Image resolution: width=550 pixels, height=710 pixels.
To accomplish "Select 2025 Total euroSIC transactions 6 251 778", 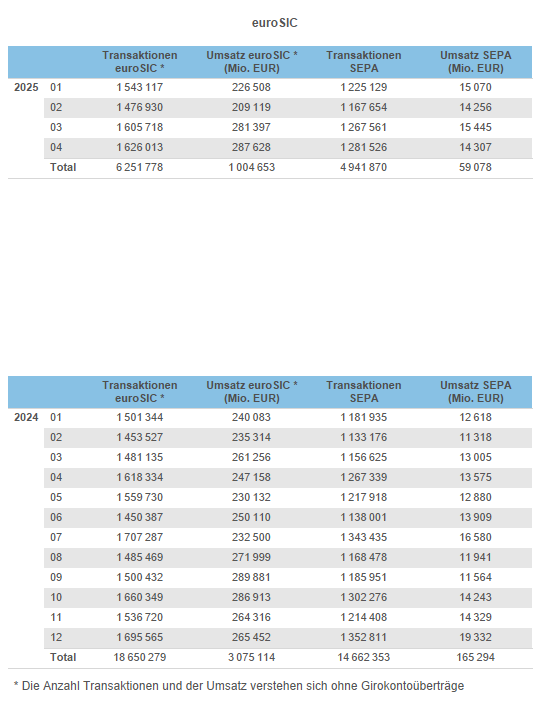I will (139, 167).
